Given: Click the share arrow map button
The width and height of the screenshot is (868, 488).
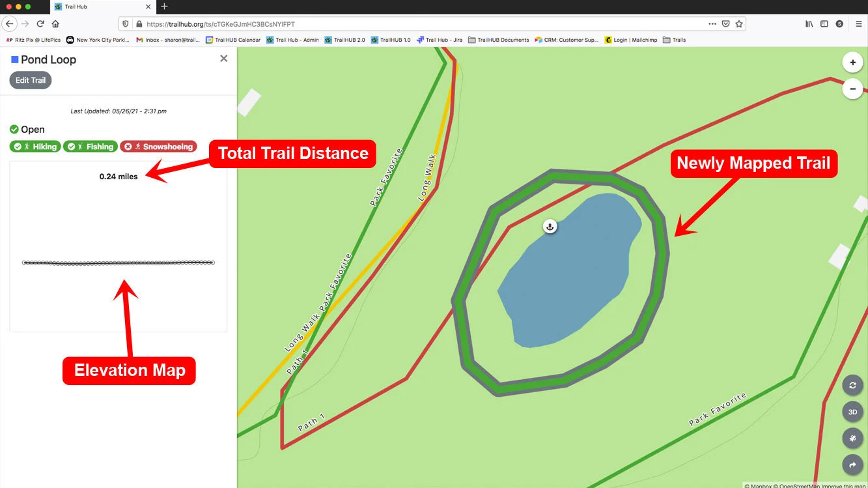Looking at the screenshot, I should pos(852,465).
